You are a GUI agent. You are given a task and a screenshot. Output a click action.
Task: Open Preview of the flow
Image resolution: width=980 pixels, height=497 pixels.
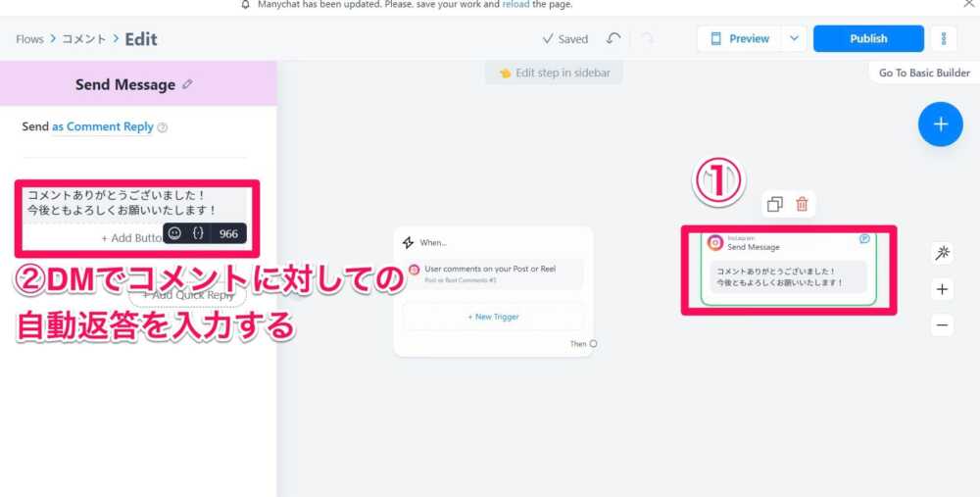739,39
